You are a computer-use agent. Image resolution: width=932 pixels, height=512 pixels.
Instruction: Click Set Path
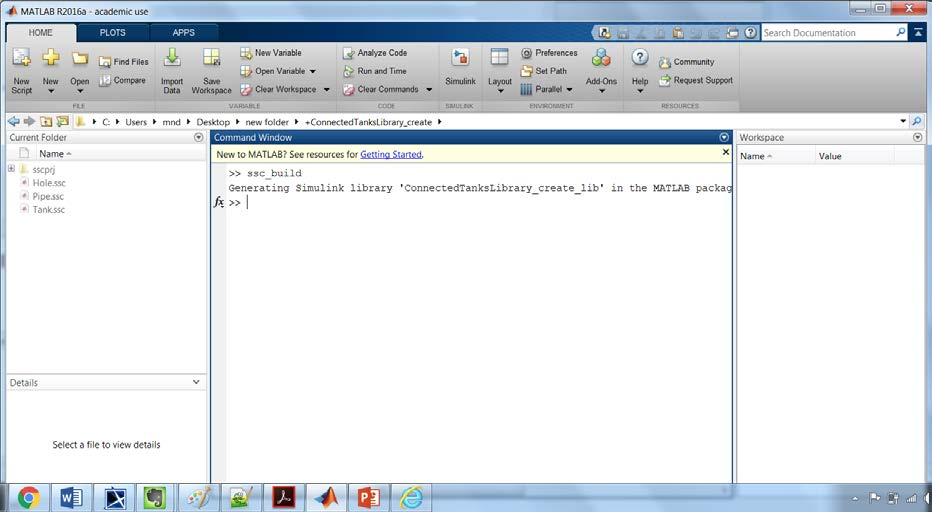point(543,71)
